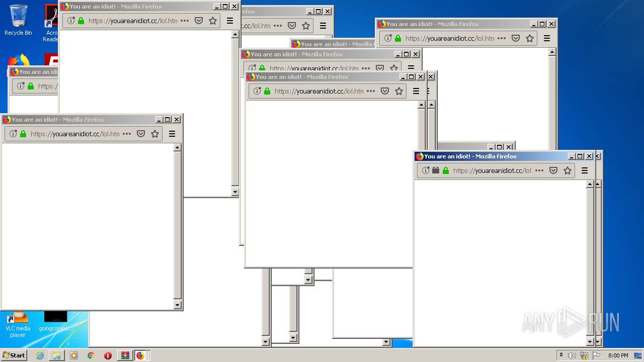Click the 8:00 PM clock
Image resolution: width=644 pixels, height=362 pixels.
(x=618, y=355)
